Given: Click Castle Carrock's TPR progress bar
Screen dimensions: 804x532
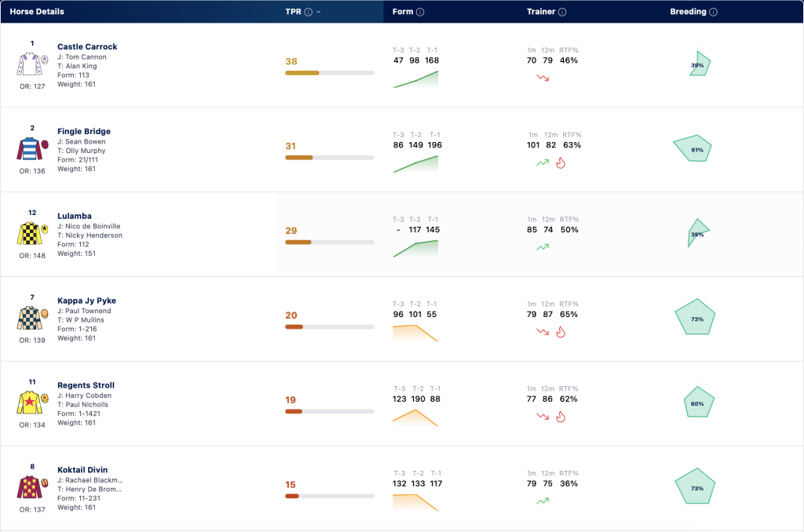Looking at the screenshot, I should (330, 73).
